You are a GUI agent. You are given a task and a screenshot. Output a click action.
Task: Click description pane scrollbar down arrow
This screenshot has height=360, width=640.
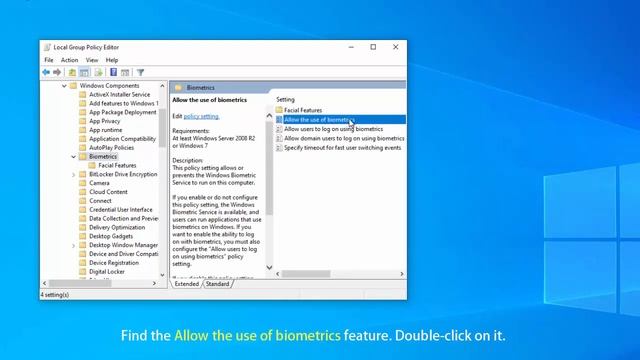pos(269,268)
